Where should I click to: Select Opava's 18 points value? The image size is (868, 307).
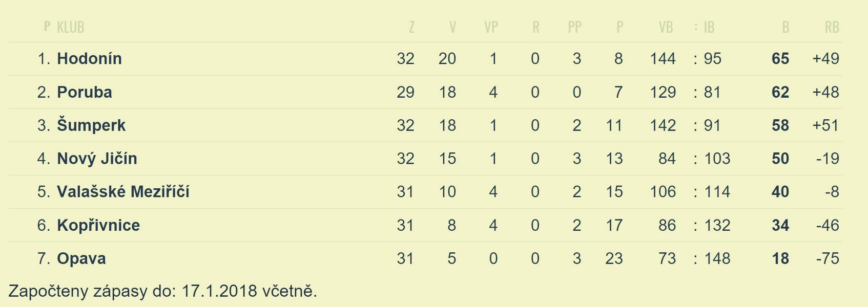(780, 258)
